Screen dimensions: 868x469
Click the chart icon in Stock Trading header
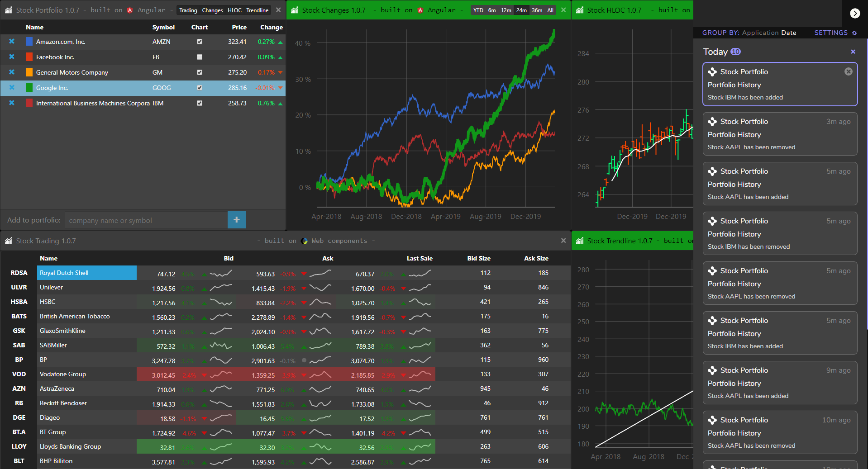pyautogui.click(x=9, y=241)
